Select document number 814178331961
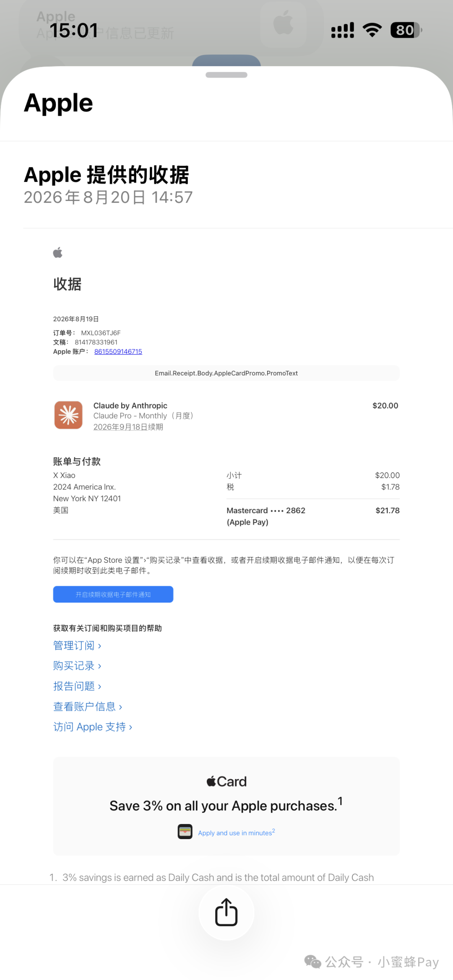453x980 pixels. click(96, 342)
